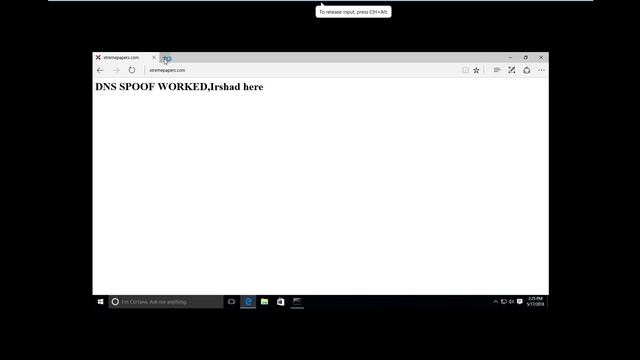Reload the page with the refresh icon
640x360 pixels.
click(x=132, y=70)
